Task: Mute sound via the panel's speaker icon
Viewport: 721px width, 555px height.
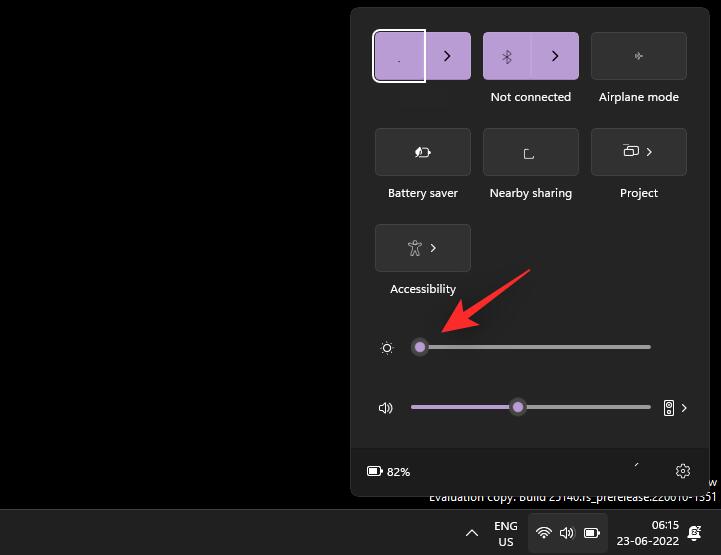Action: (x=386, y=408)
